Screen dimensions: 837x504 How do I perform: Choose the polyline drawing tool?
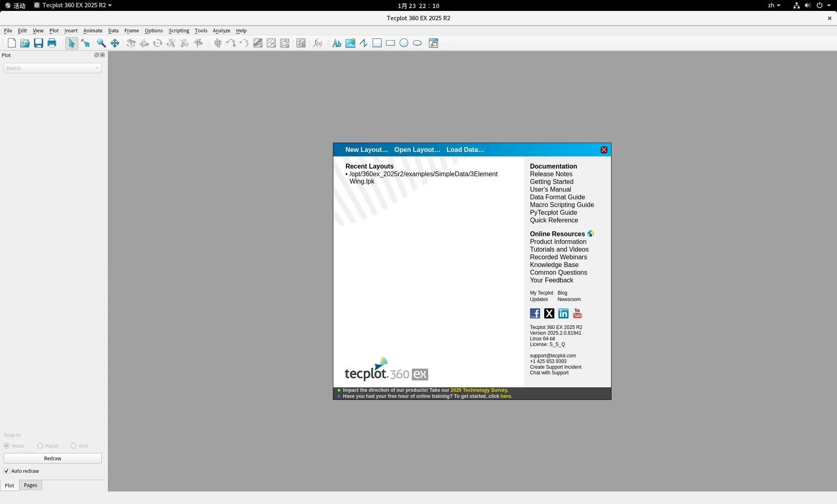[x=364, y=43]
